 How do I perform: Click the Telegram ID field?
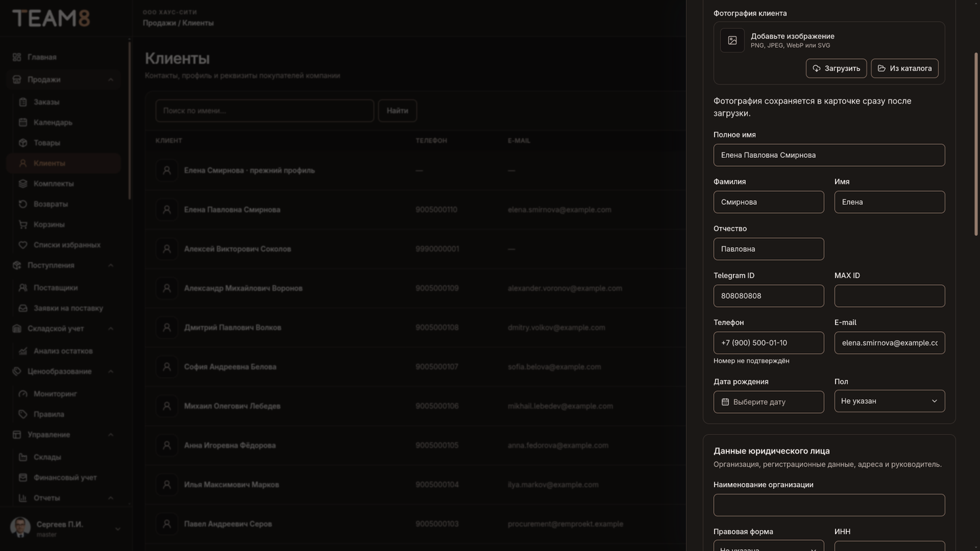click(x=768, y=296)
